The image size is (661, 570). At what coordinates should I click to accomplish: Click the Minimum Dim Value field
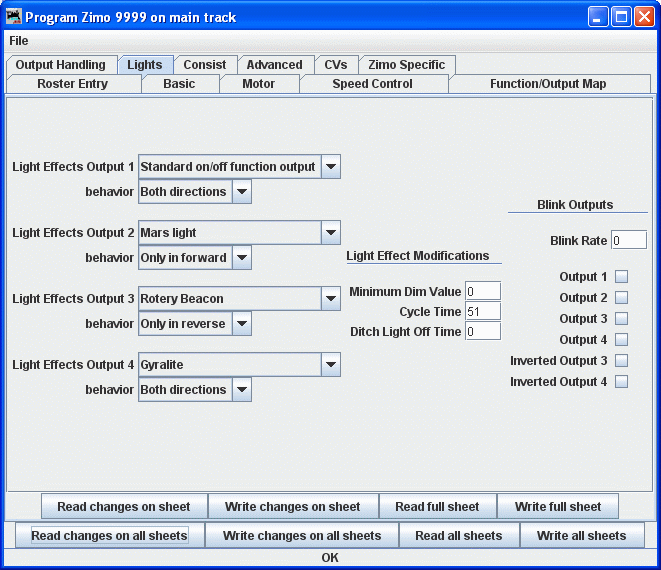coord(483,291)
